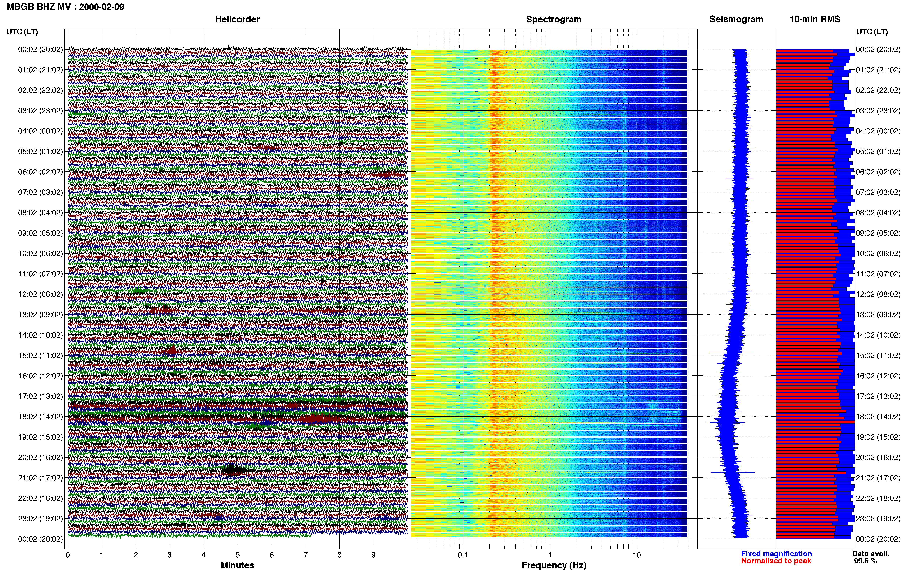Select the "99.6 %" data availability value
Viewport: 924px width, 578px height.
click(865, 561)
